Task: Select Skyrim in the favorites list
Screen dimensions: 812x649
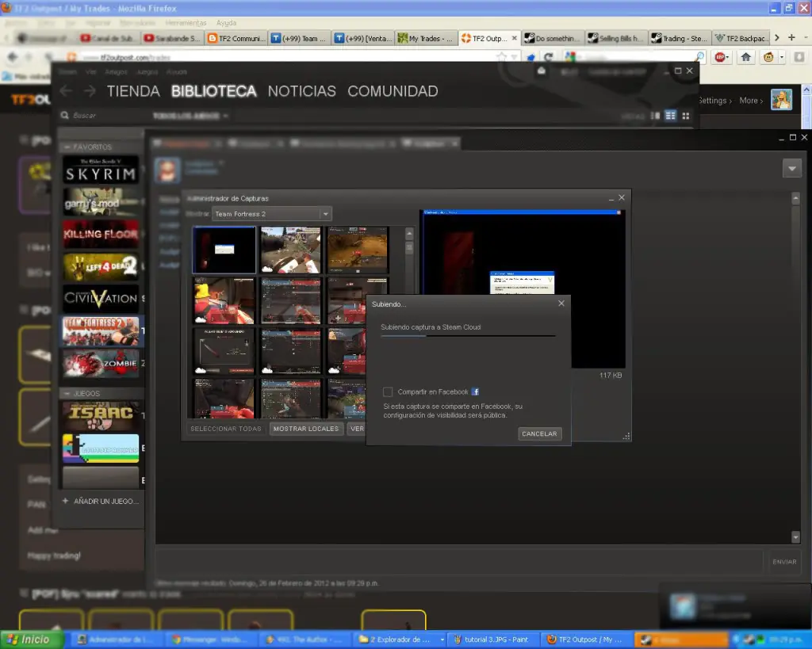Action: [x=101, y=170]
